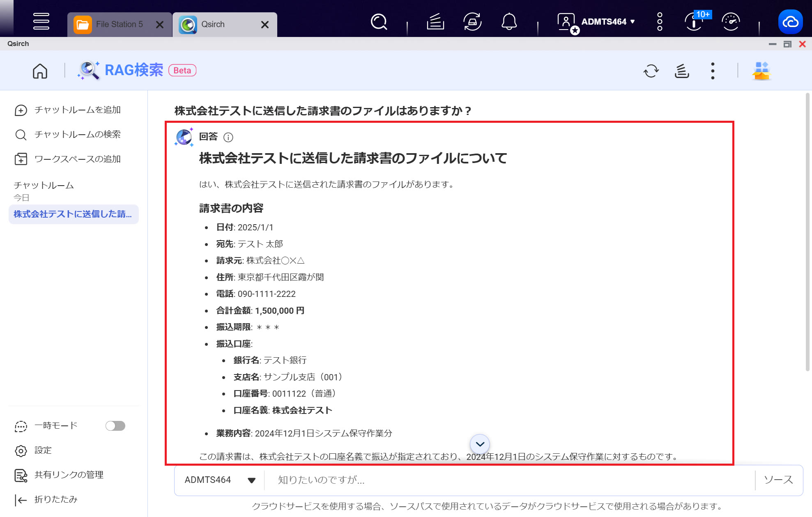Select the 株式会社テストに送信した請... chat room
This screenshot has height=517, width=812.
click(73, 214)
